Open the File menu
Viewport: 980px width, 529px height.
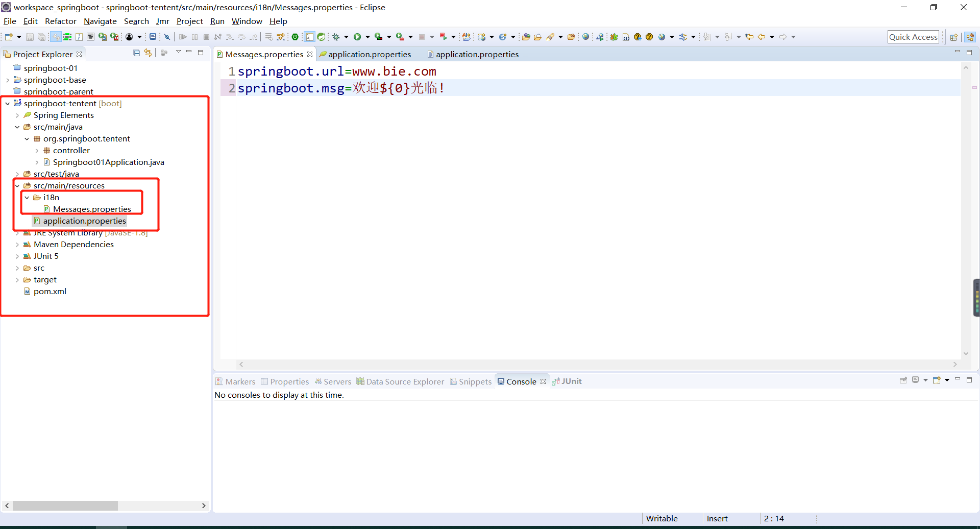[x=10, y=21]
